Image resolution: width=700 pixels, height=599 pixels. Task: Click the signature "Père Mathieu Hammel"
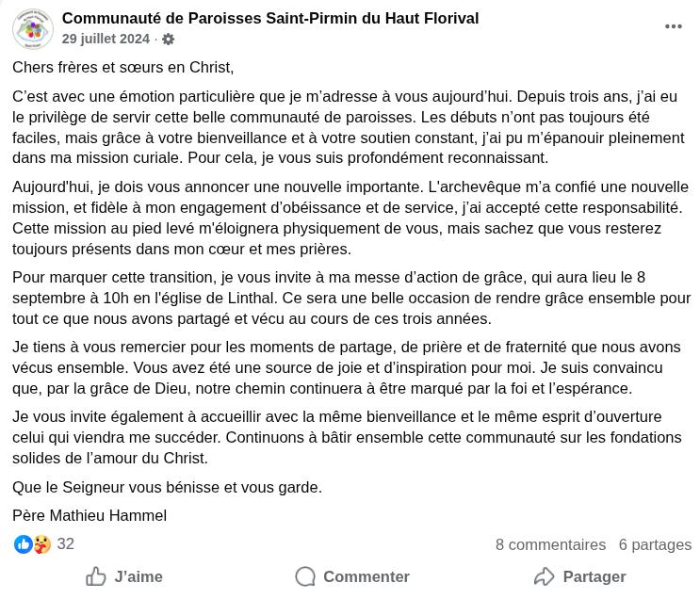pyautogui.click(x=90, y=515)
